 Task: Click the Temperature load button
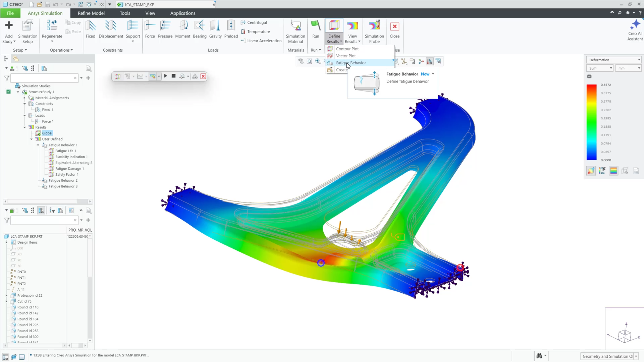tap(255, 32)
